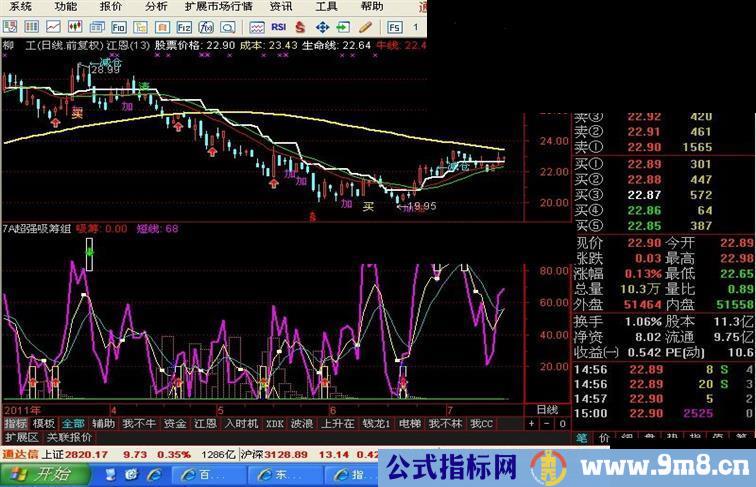Select the 我CC indicator tab

pos(482,424)
